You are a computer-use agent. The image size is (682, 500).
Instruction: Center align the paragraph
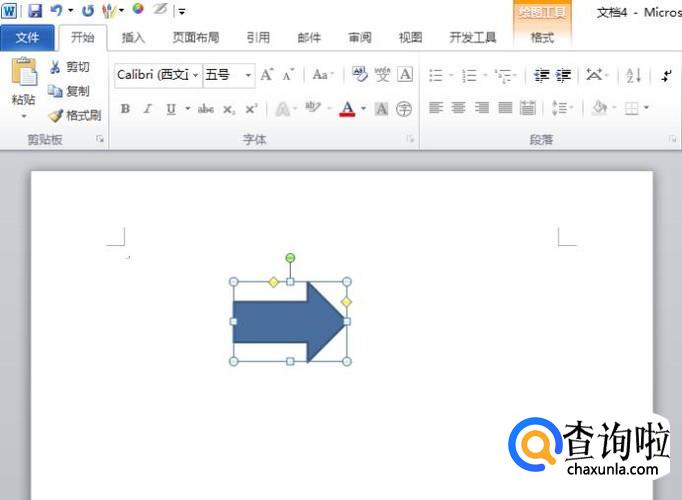[459, 108]
